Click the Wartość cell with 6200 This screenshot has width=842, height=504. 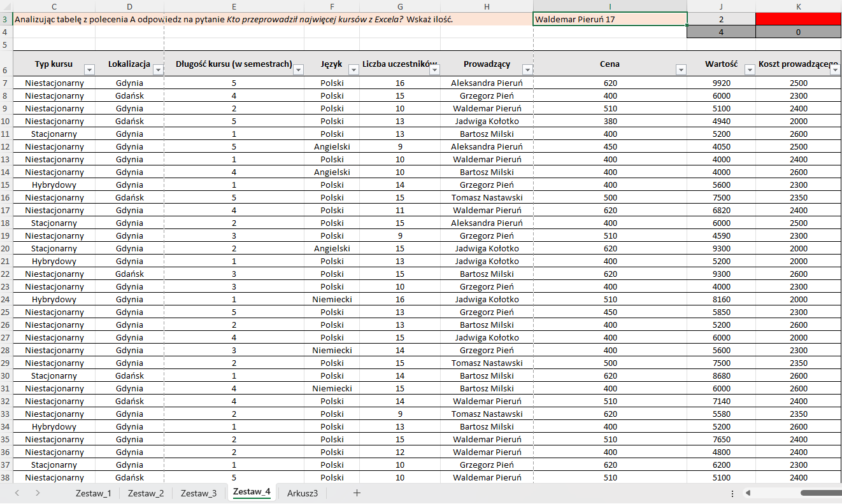pos(721,465)
